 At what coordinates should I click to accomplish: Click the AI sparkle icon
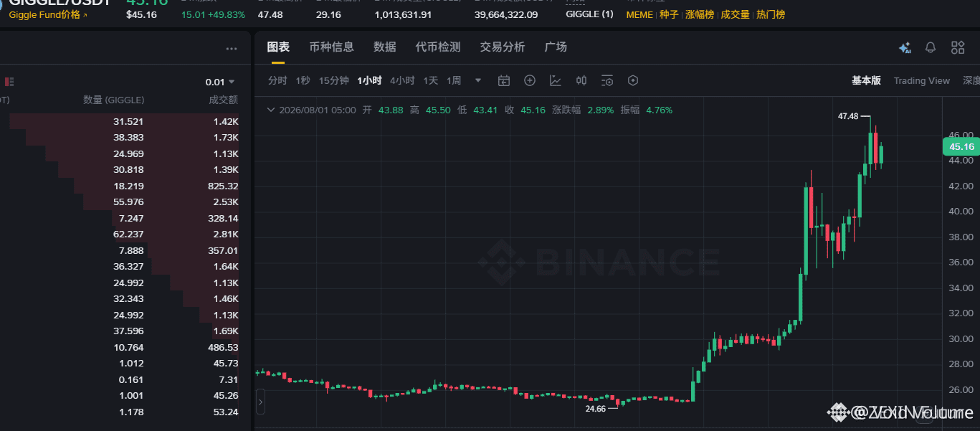pyautogui.click(x=905, y=48)
